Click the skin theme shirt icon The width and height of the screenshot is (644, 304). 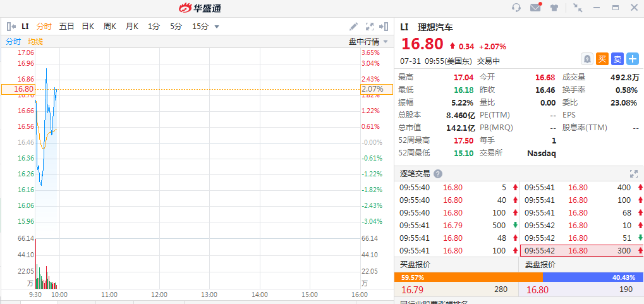coord(554,8)
